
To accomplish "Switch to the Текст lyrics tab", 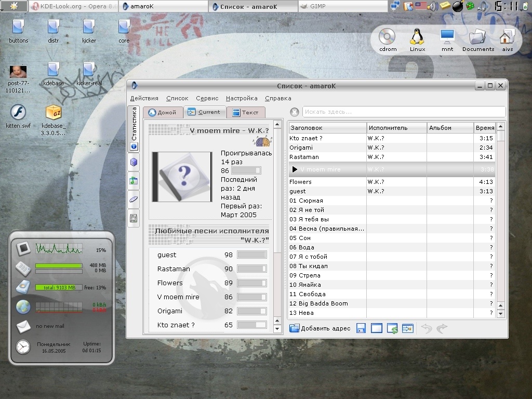I will pos(246,112).
